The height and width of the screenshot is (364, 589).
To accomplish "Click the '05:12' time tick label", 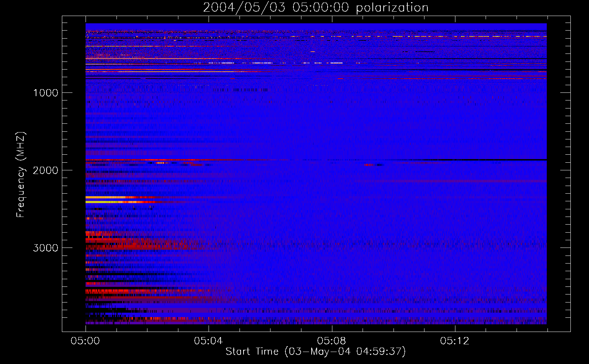I will (x=454, y=341).
